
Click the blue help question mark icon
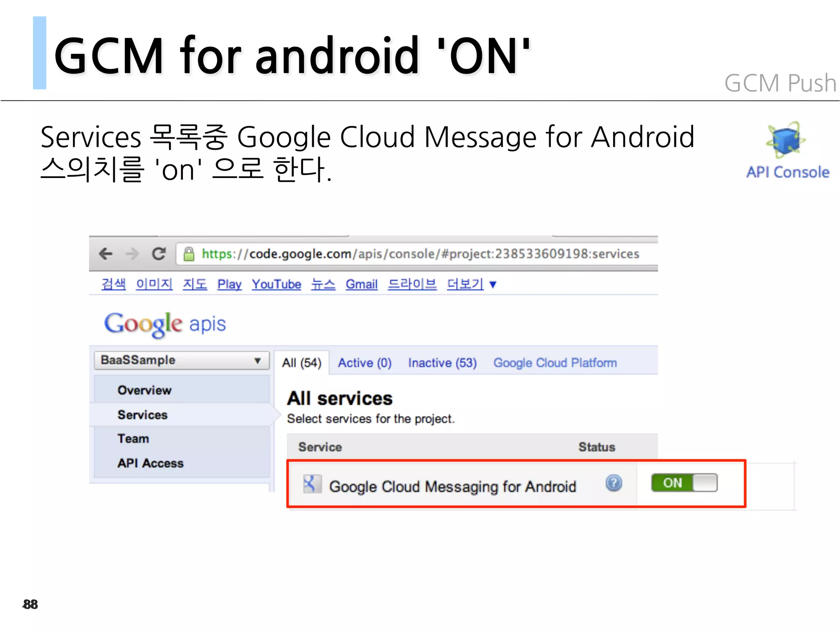[614, 483]
